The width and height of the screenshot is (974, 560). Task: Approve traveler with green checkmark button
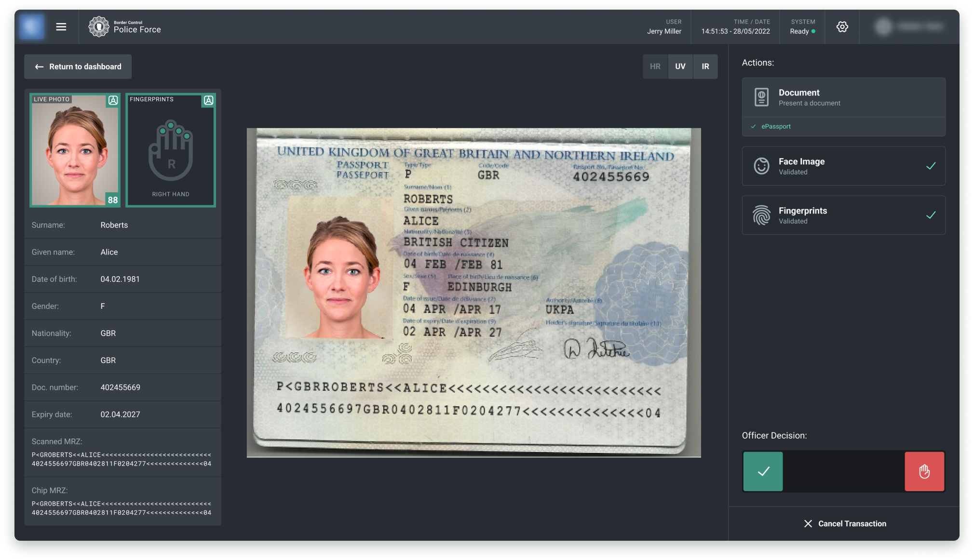click(763, 471)
